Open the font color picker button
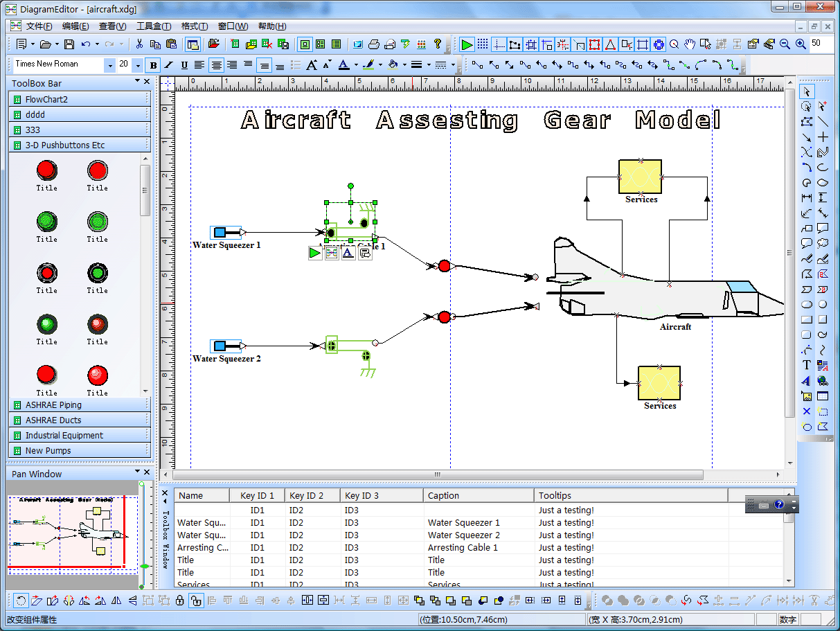The image size is (840, 631). pos(344,65)
